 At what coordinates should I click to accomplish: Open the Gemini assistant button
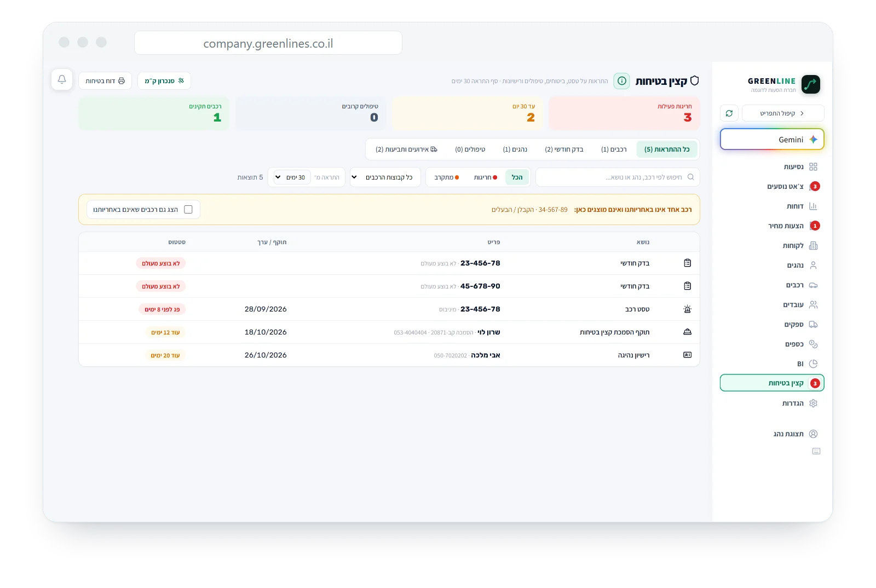tap(772, 140)
